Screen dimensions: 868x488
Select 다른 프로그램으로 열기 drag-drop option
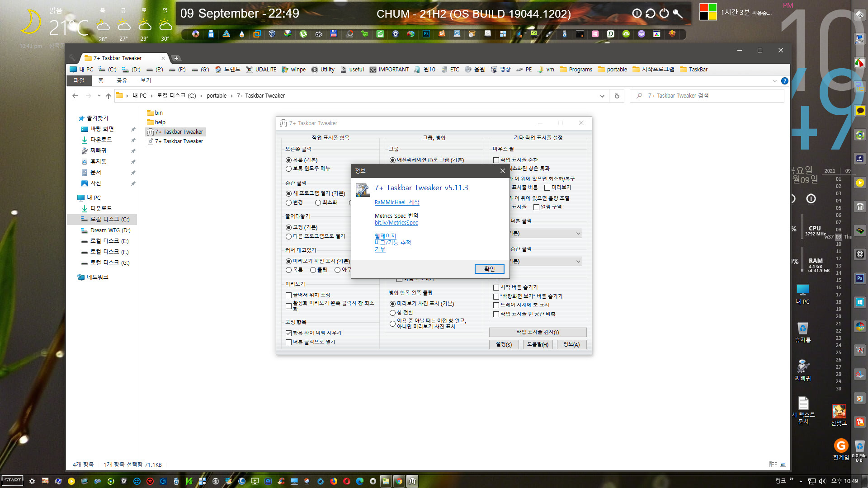[315, 236]
